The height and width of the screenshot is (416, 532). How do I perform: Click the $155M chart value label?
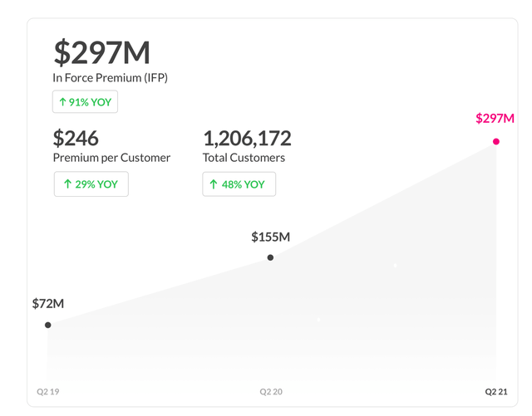(270, 237)
